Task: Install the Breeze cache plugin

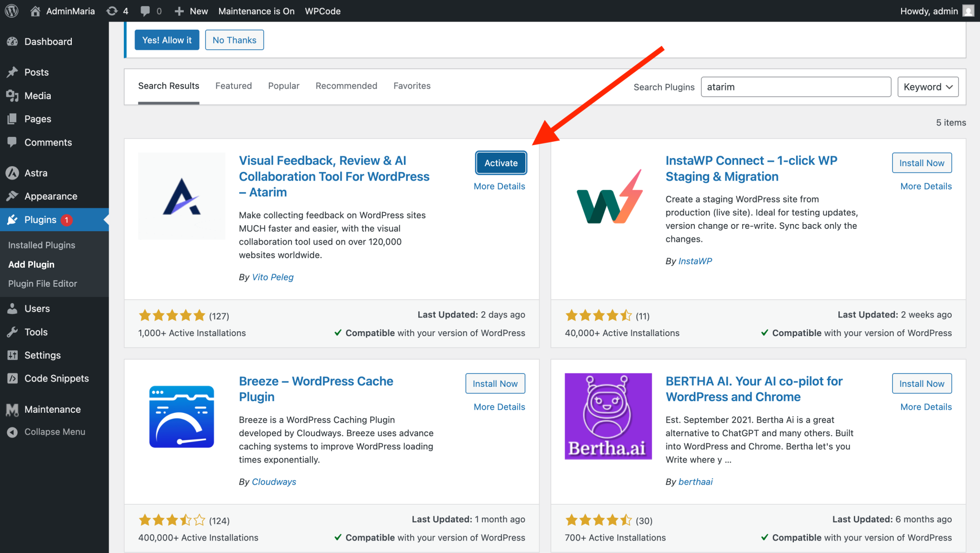Action: [x=495, y=384]
